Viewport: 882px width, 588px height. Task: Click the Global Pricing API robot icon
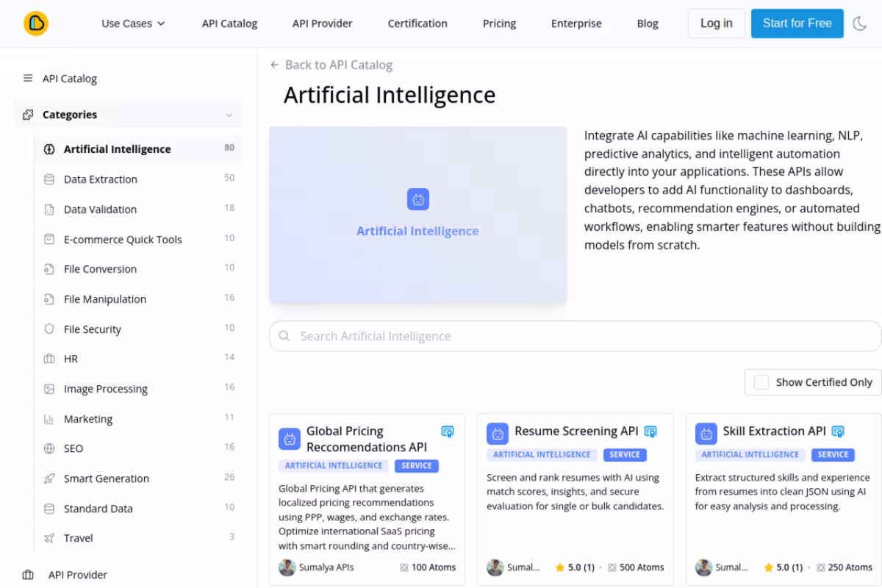pyautogui.click(x=290, y=439)
